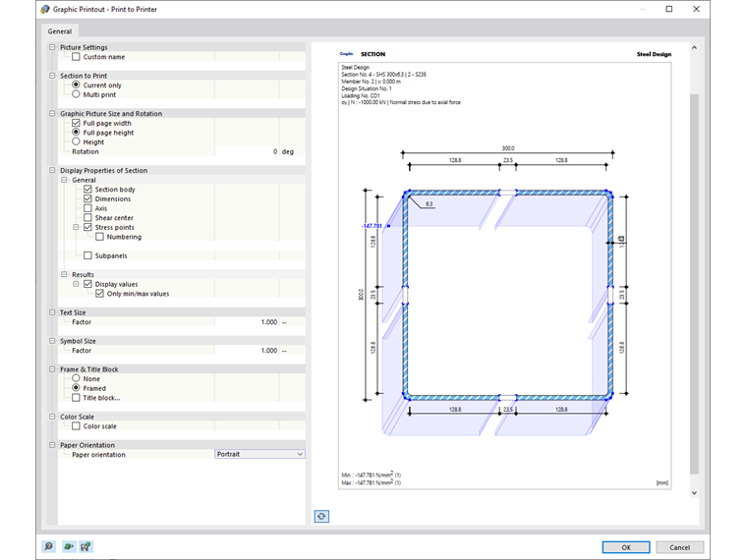Edit the Symbol Size factor field

[x=247, y=351]
